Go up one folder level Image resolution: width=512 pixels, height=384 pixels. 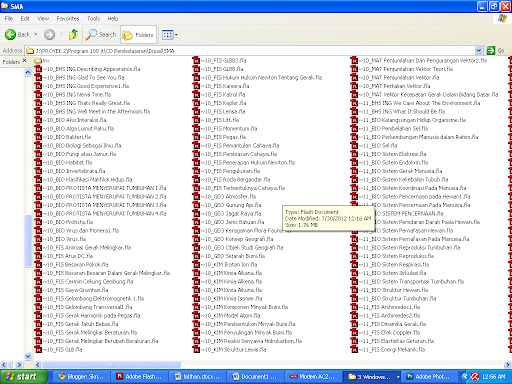[73, 34]
